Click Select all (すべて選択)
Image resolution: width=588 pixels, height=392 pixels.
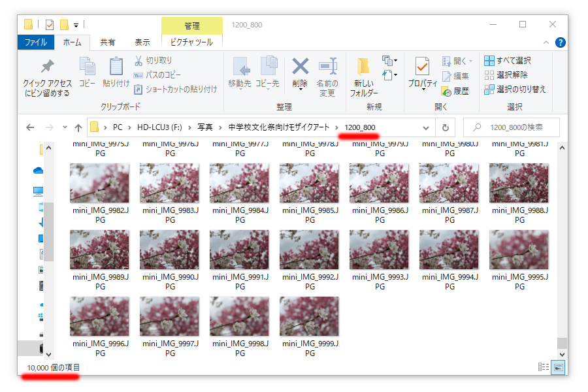coord(508,60)
